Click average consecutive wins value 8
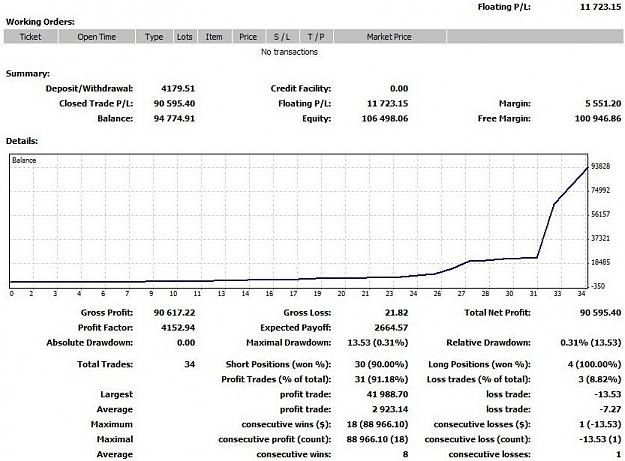 pyautogui.click(x=405, y=454)
